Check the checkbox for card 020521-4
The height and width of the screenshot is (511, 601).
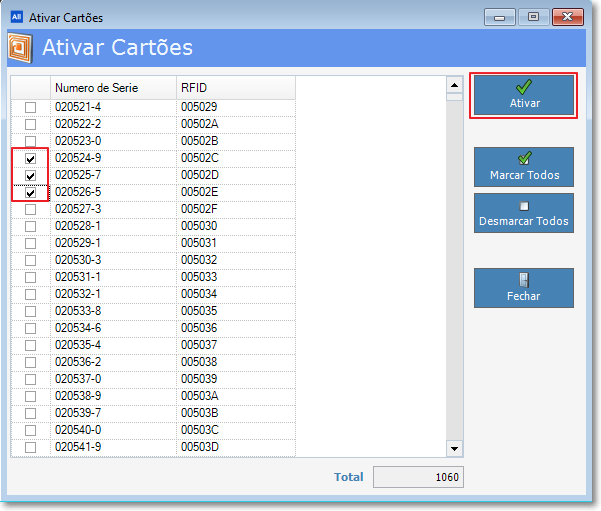coord(30,108)
